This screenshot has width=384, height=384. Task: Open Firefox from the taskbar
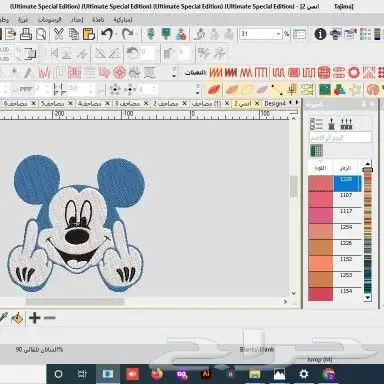click(x=157, y=374)
